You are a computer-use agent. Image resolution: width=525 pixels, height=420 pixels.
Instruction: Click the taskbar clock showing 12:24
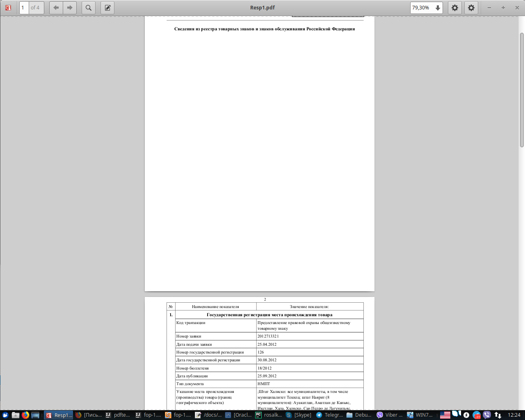[514, 415]
